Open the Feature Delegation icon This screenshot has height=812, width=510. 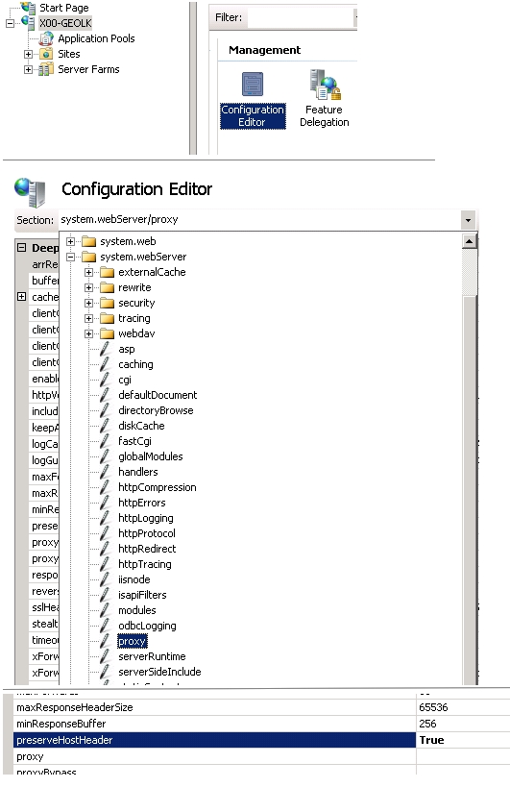point(325,99)
